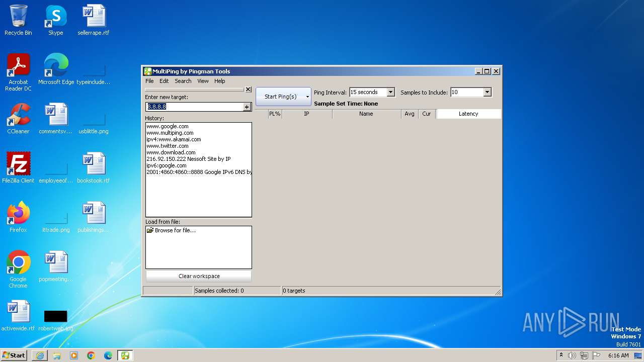Open the File menu
Viewport: 644px width, 362px height.
pyautogui.click(x=149, y=81)
